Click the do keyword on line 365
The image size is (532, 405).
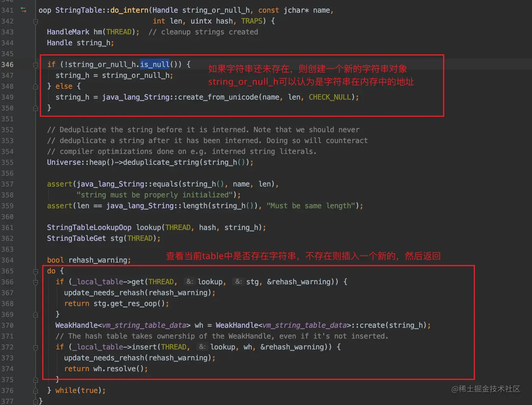coord(51,271)
